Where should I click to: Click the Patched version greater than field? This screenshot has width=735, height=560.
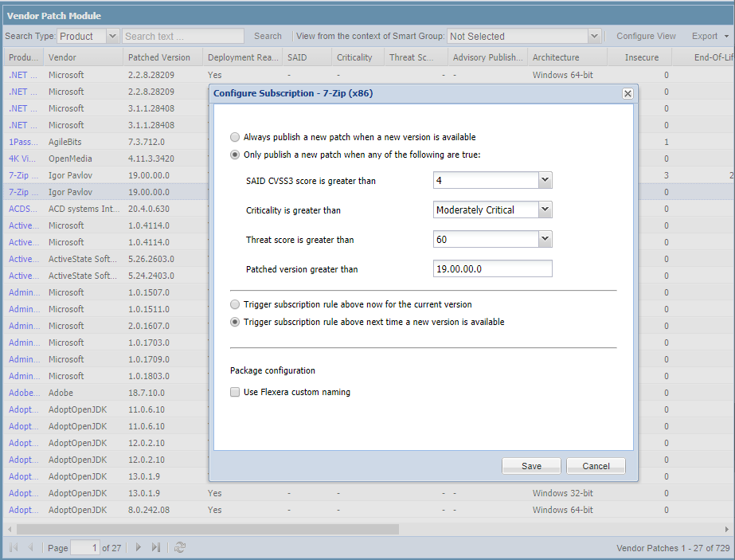492,268
